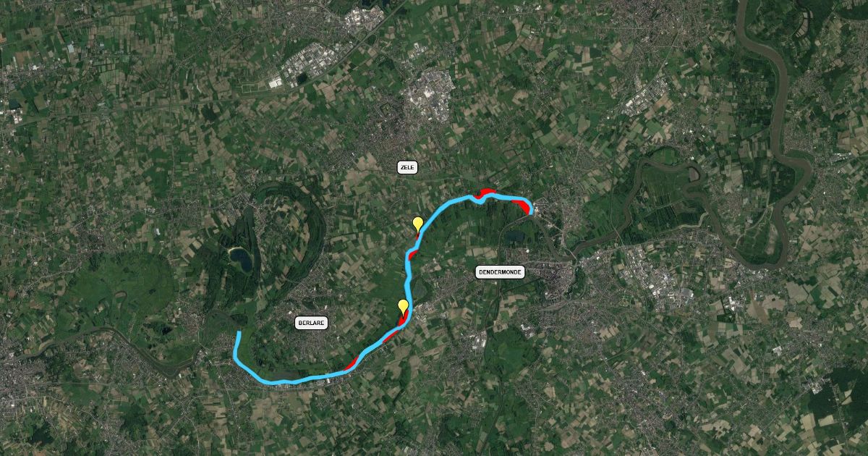The width and height of the screenshot is (868, 456).
Task: Select thin red strip southwest of lower pin
Action: point(388,337)
